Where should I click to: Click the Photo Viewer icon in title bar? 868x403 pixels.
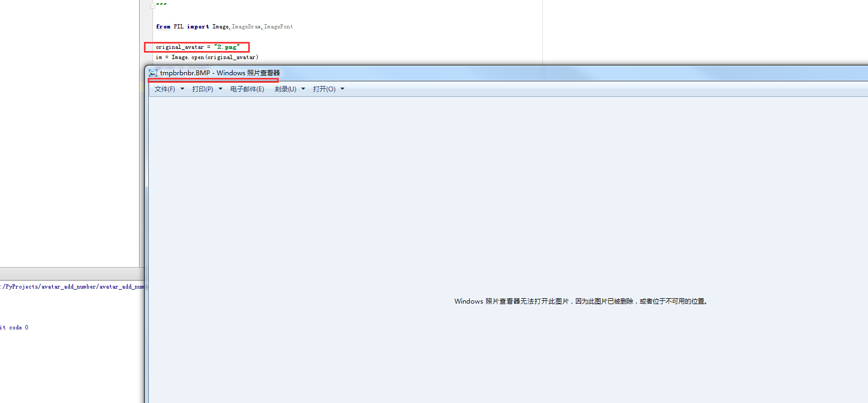(x=153, y=73)
